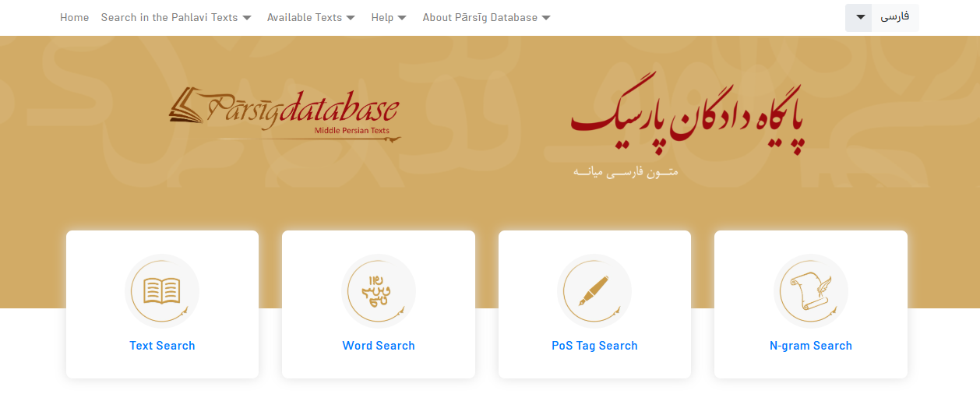980x401 pixels.
Task: Expand the Available Texts dropdown
Action: [x=312, y=17]
